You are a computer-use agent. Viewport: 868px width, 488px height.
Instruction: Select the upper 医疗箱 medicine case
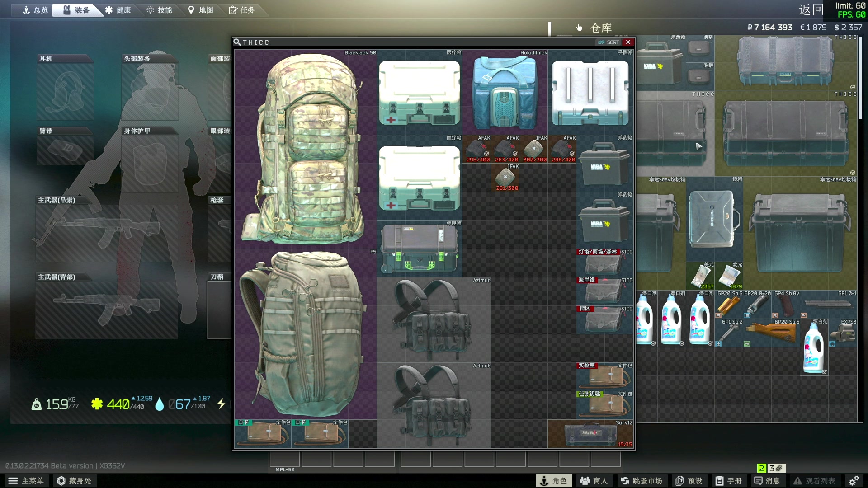click(x=420, y=92)
